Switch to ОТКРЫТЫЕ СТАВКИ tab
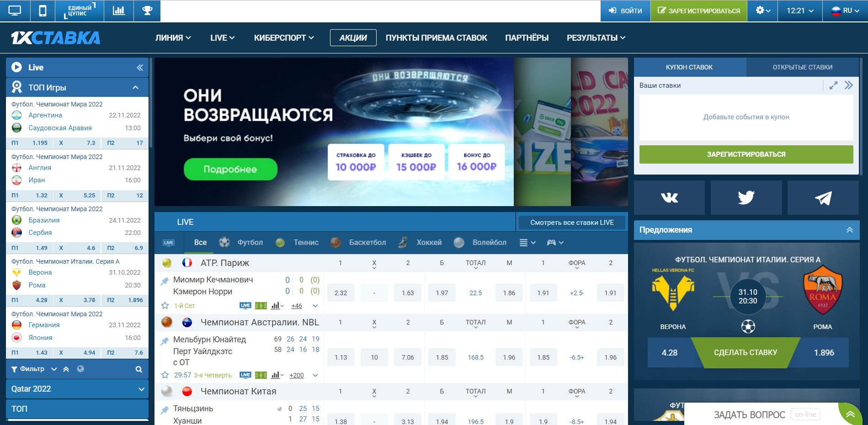The height and width of the screenshot is (425, 868). [803, 67]
